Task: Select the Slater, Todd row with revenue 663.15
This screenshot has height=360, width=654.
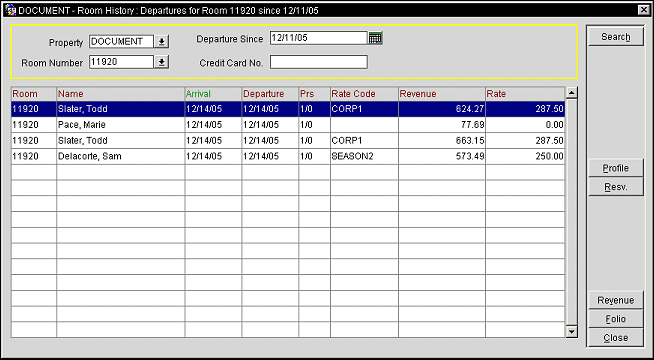Action: [288, 141]
